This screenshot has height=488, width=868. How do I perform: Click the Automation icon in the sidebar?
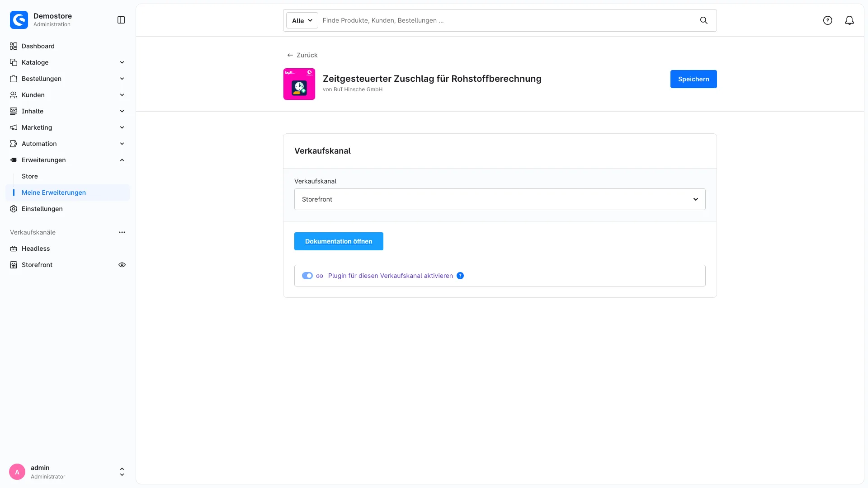pyautogui.click(x=14, y=144)
